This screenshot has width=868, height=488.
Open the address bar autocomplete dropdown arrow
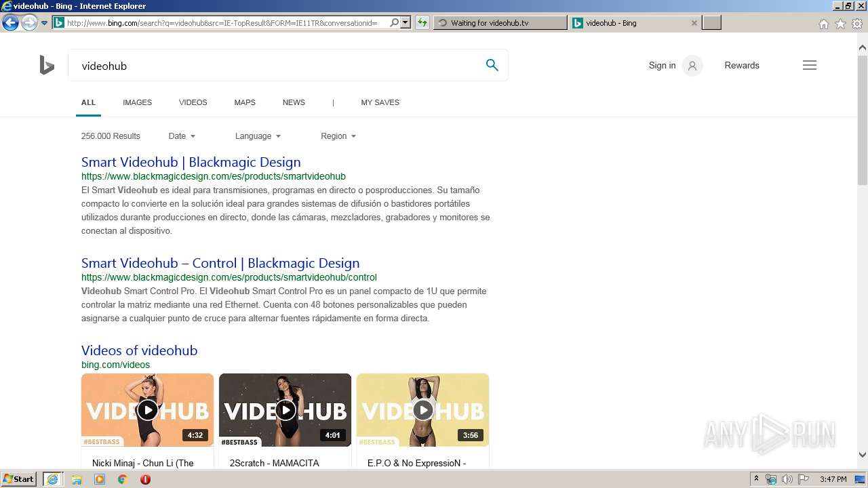(x=406, y=22)
